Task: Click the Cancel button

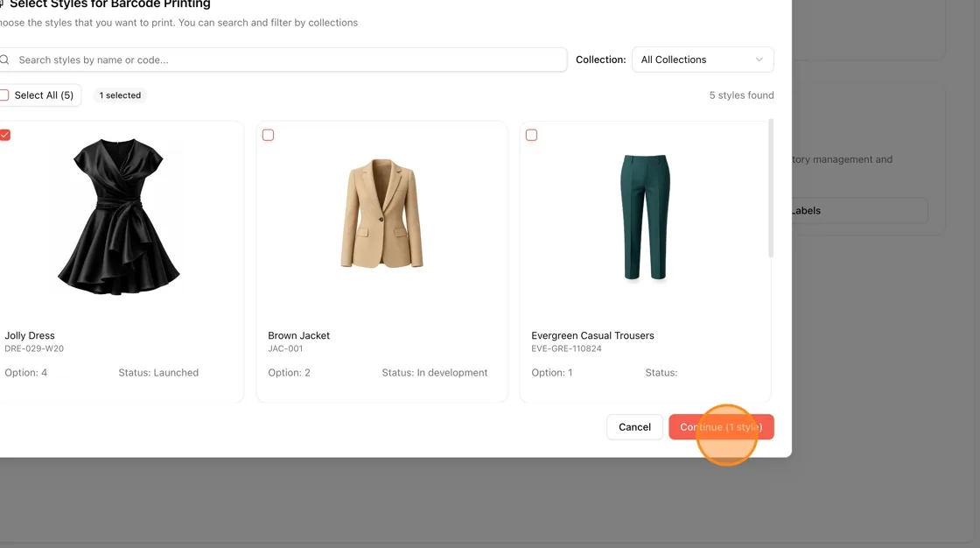Action: click(634, 426)
